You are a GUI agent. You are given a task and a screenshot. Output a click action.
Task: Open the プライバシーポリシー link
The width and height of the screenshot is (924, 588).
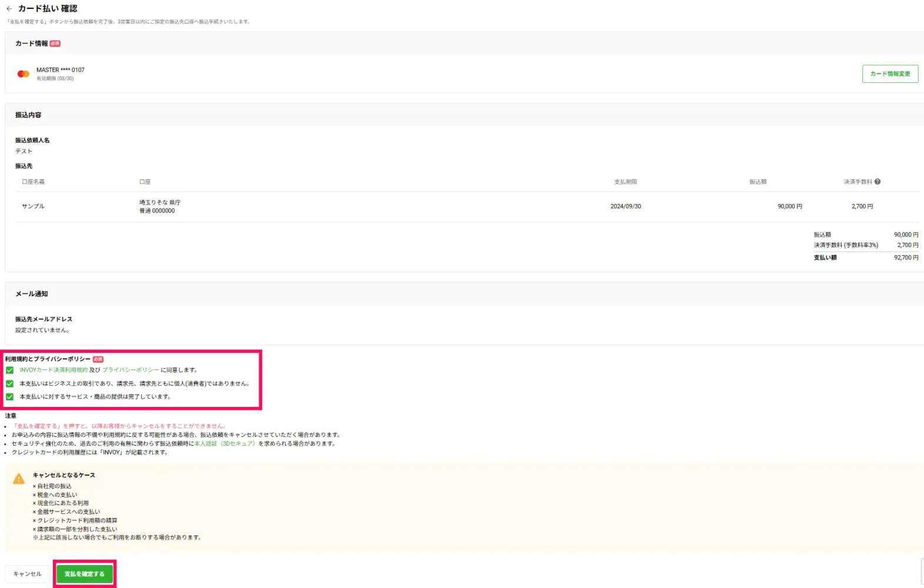[130, 370]
